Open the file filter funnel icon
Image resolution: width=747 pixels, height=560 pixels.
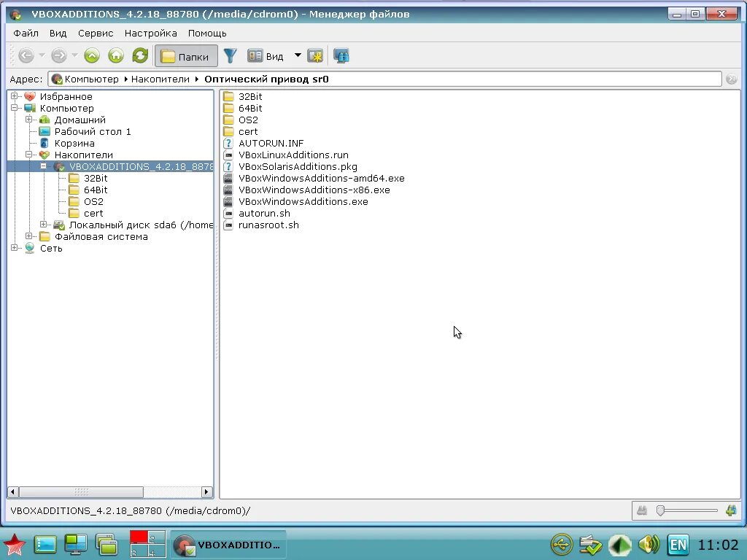tap(230, 55)
